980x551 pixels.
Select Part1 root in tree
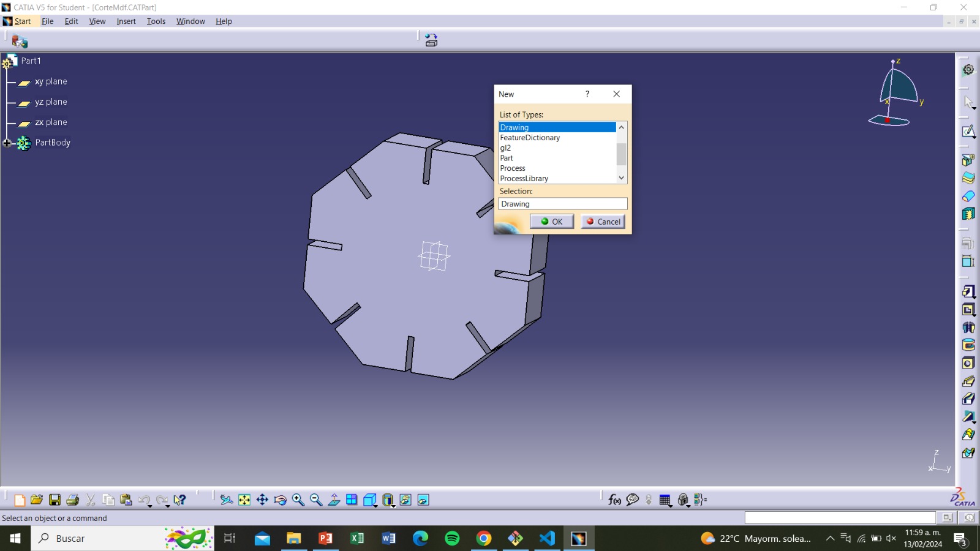(x=31, y=61)
